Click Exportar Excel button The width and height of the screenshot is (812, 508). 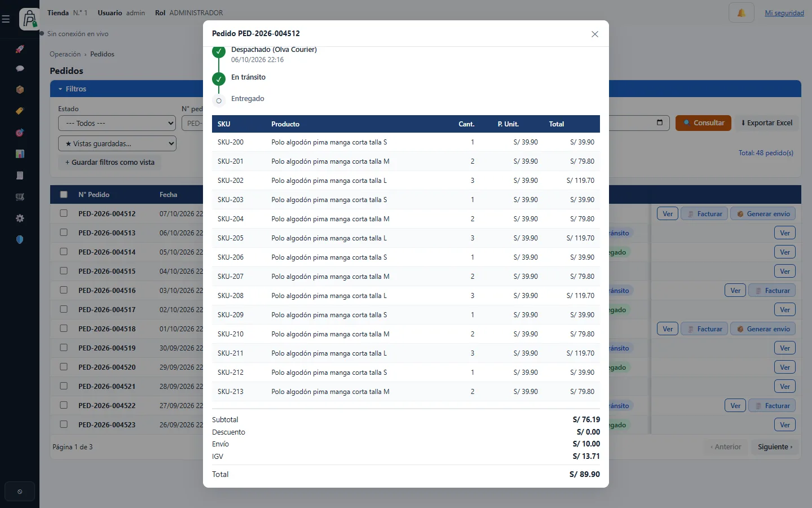click(x=767, y=123)
